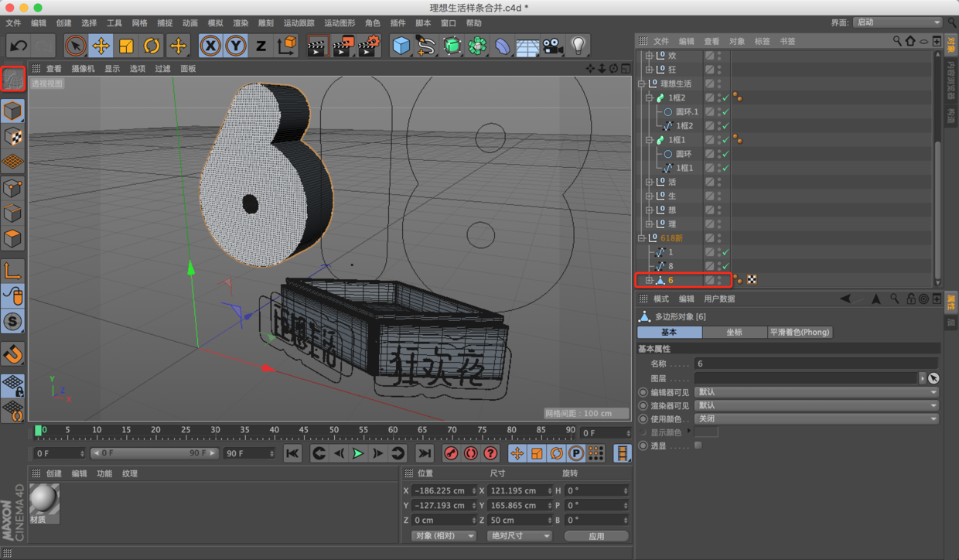Go to start of animation
This screenshot has height=560, width=959.
coord(292,453)
